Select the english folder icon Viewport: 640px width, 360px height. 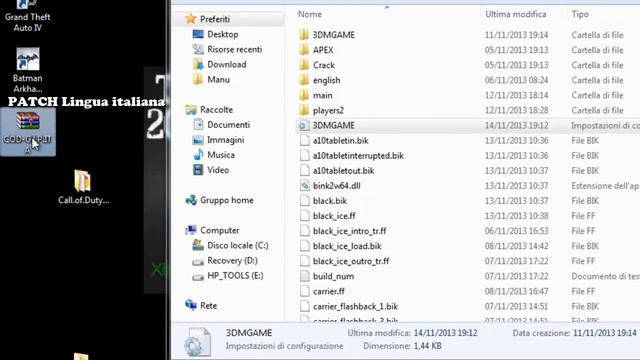[x=304, y=80]
